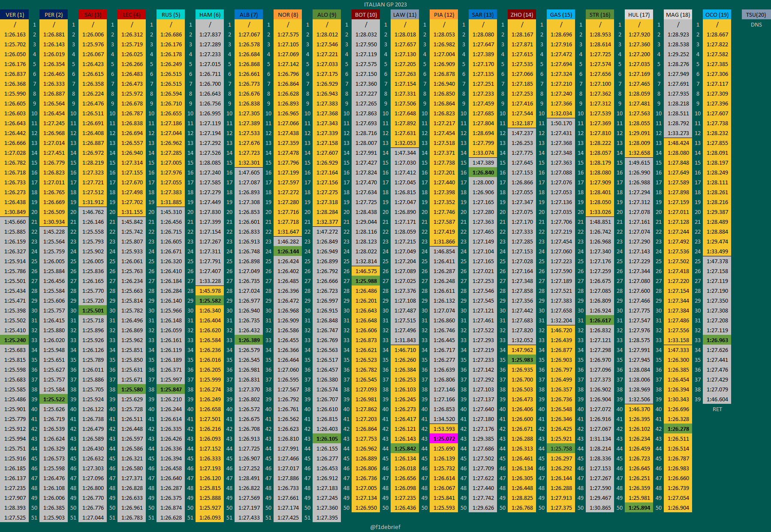Select the TSU(20) column header
This screenshot has height=532, width=771.
[x=756, y=15]
